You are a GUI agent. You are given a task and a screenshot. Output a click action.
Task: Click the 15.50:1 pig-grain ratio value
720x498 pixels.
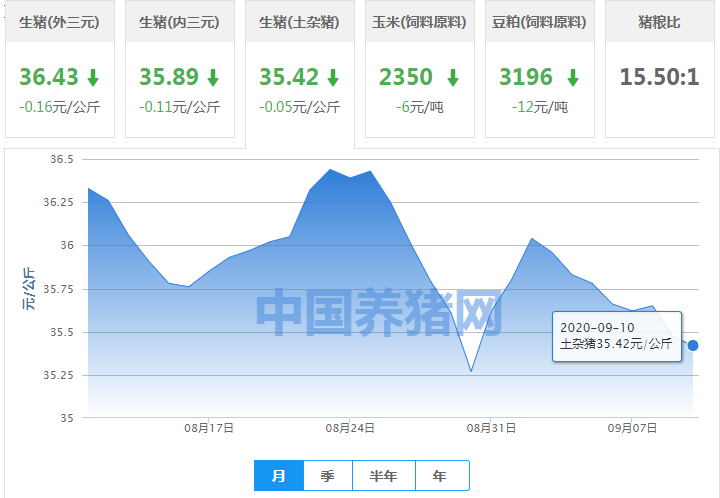point(659,77)
